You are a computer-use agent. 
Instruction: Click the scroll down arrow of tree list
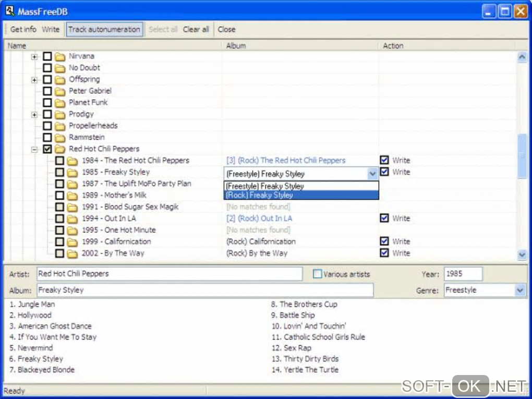pos(522,254)
